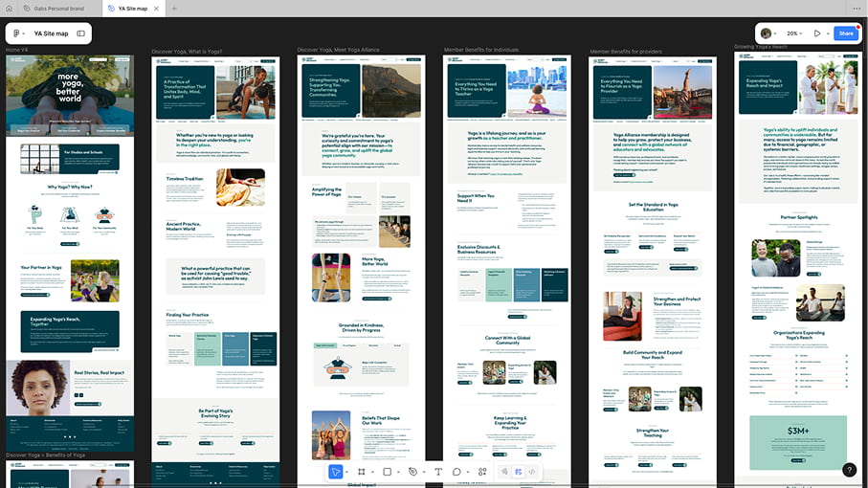This screenshot has height=488, width=868.
Task: Toggle the sidebar panel next to file name
Action: pos(81,33)
